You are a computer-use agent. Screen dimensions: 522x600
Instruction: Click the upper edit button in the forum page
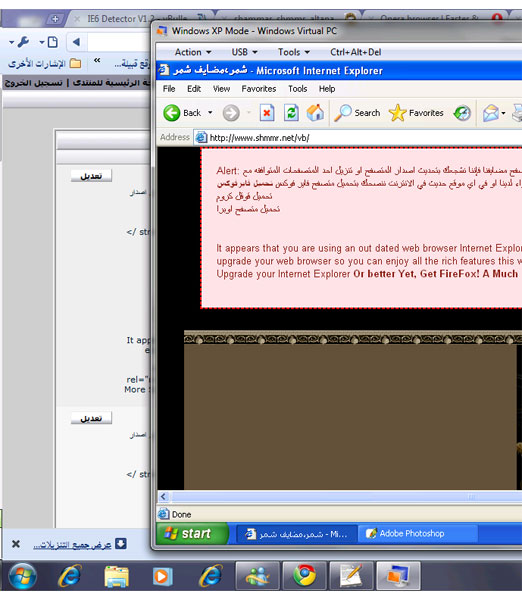pos(91,176)
